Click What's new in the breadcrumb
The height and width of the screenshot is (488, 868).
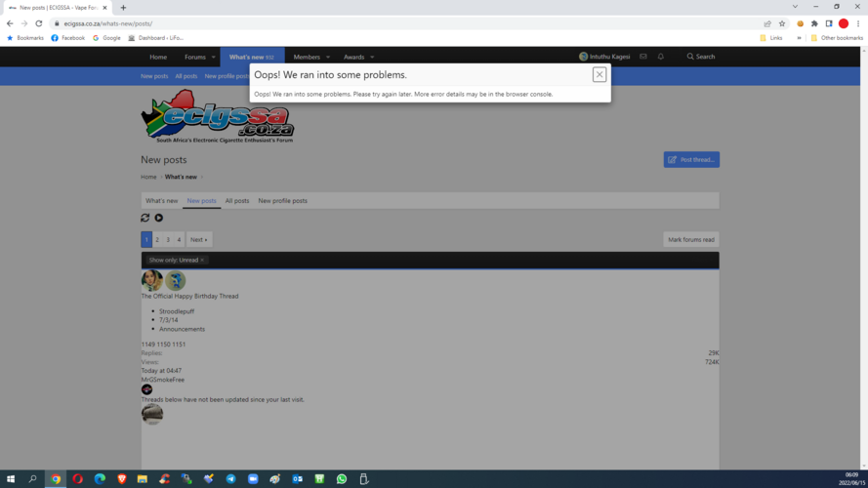pos(181,177)
